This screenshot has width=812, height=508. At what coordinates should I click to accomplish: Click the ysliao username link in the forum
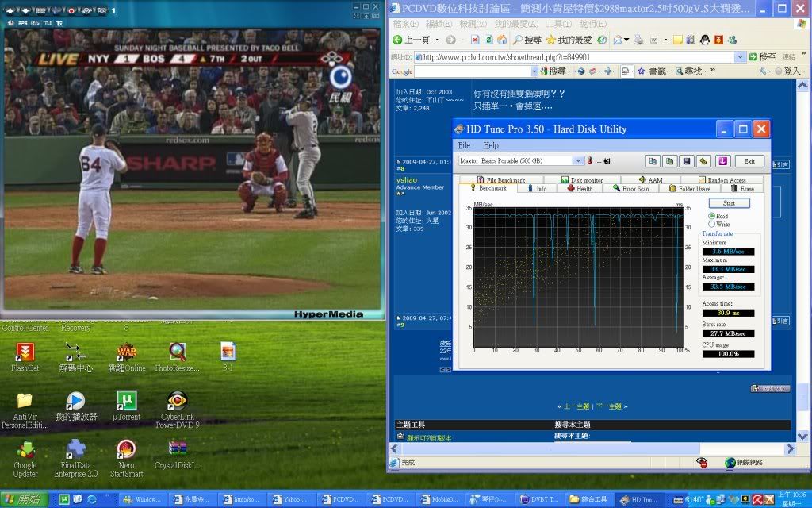pyautogui.click(x=407, y=180)
